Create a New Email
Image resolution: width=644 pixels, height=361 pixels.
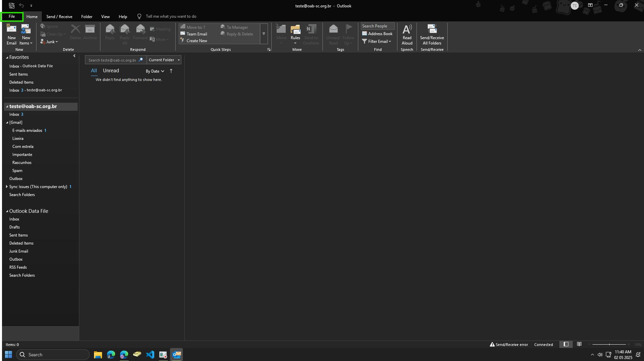(x=11, y=34)
